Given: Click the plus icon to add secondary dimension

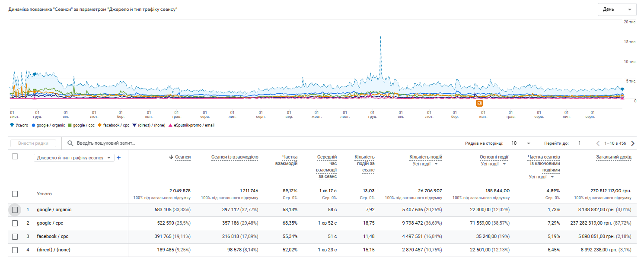Looking at the screenshot, I should (119, 158).
